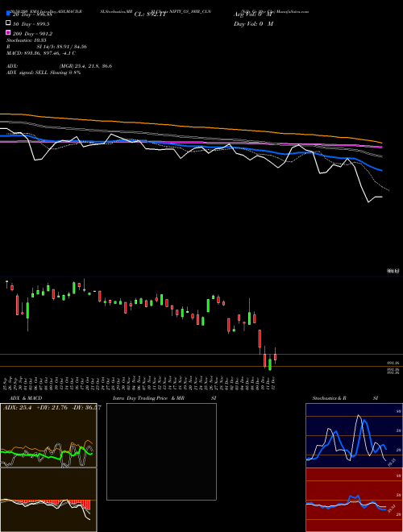This screenshot has width=403, height=532.
Task: Click the 'Avg Vol: 0 M' label
Action: point(253,15)
